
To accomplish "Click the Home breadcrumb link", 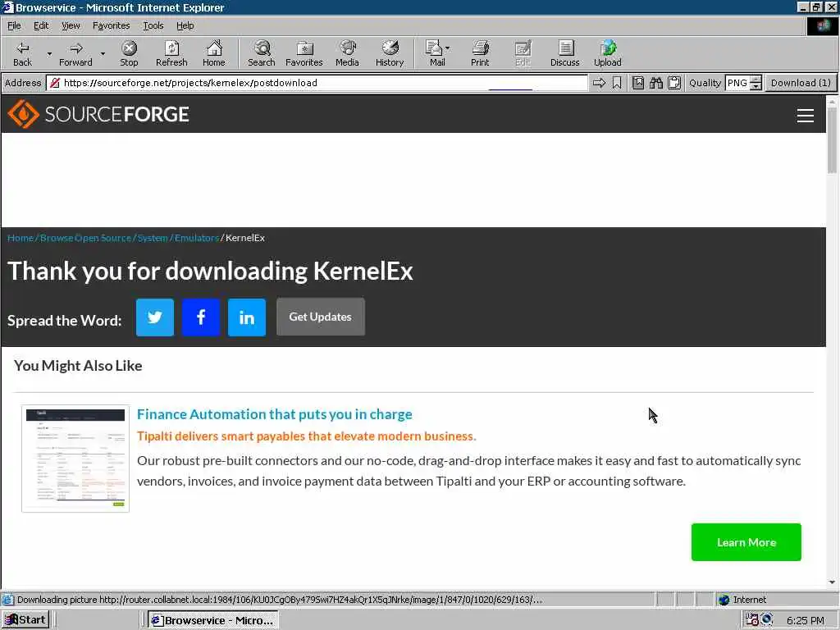I will tap(21, 238).
